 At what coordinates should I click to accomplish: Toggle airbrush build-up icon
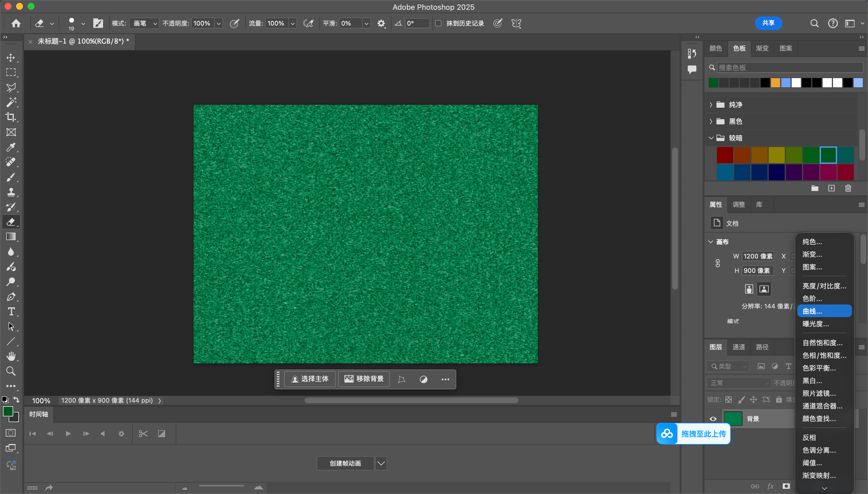point(308,24)
